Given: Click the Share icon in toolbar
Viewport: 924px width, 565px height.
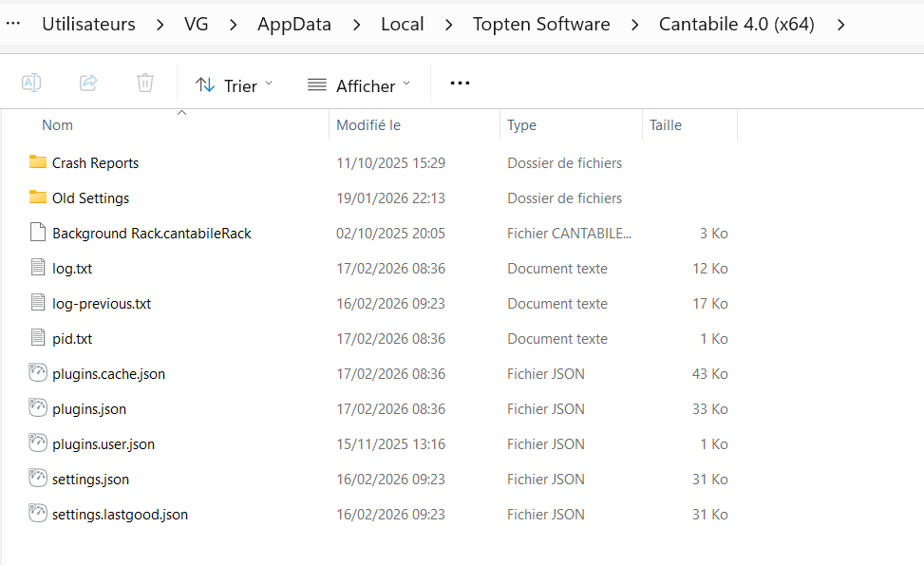Looking at the screenshot, I should (88, 84).
